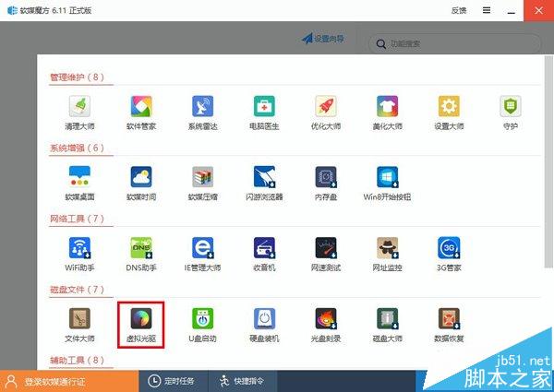The width and height of the screenshot is (554, 392).
Task: Launch 光盘刻录 disc burner
Action: pos(325,326)
